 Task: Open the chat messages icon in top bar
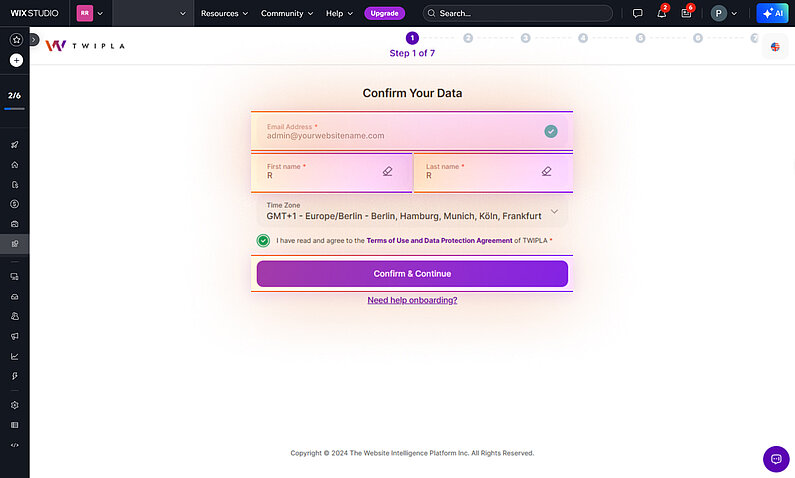click(x=637, y=14)
